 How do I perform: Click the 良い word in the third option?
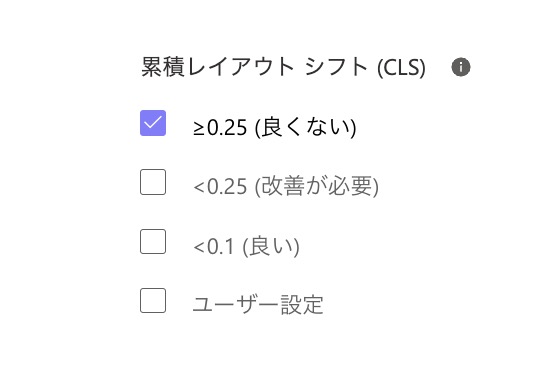coord(271,246)
